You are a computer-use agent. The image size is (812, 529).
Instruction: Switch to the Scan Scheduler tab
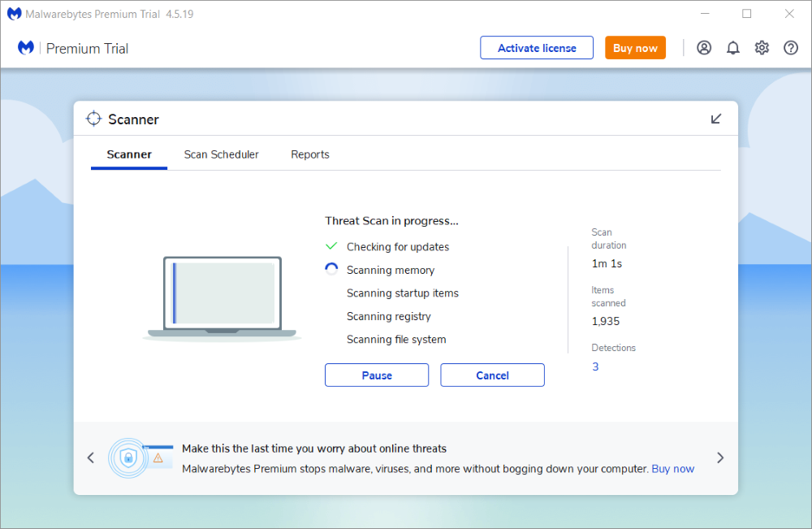(x=221, y=154)
